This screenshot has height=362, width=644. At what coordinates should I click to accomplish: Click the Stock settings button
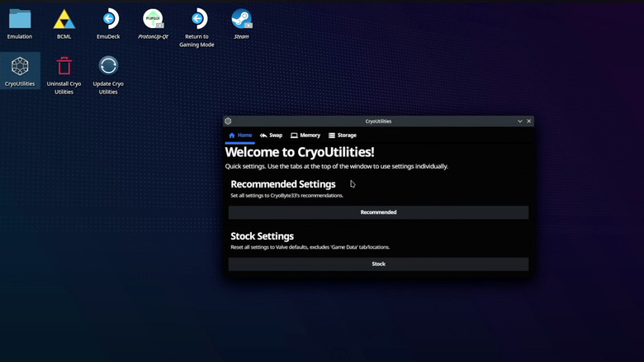[x=378, y=264]
